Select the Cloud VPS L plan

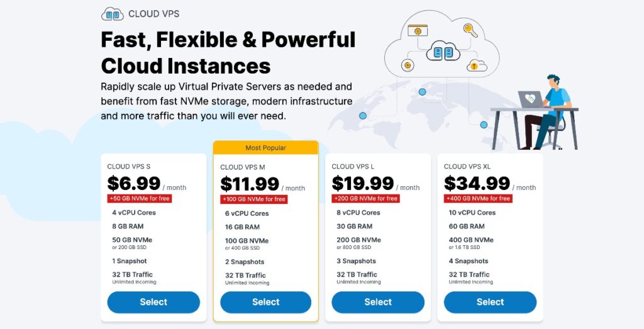click(x=378, y=303)
